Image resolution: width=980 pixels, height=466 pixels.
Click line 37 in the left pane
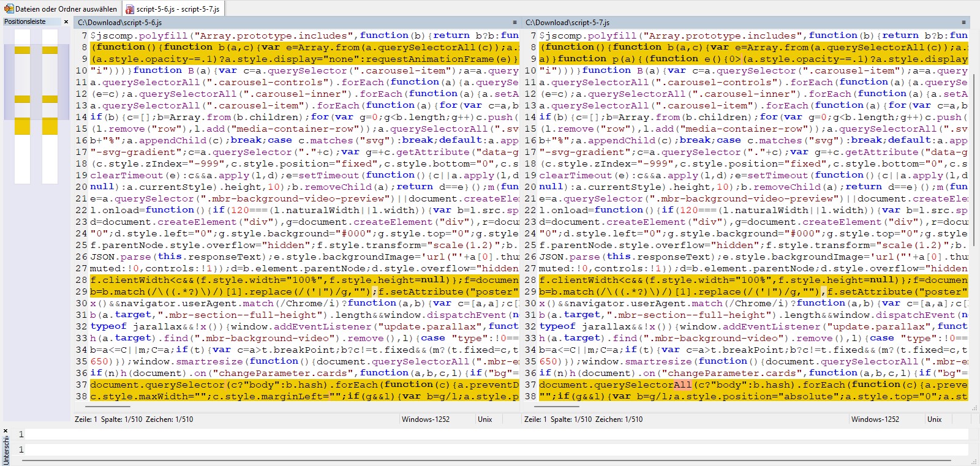tap(304, 385)
